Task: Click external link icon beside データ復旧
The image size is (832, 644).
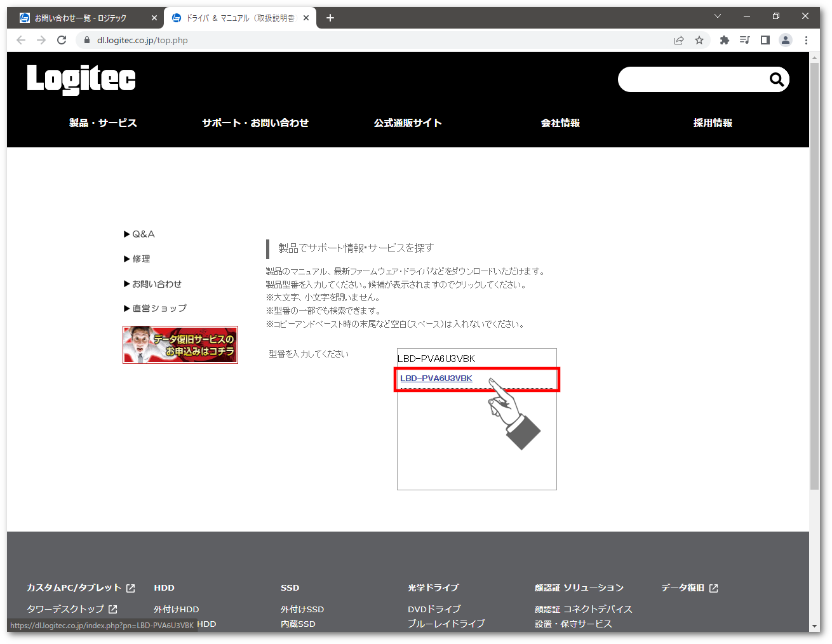Action: click(714, 588)
